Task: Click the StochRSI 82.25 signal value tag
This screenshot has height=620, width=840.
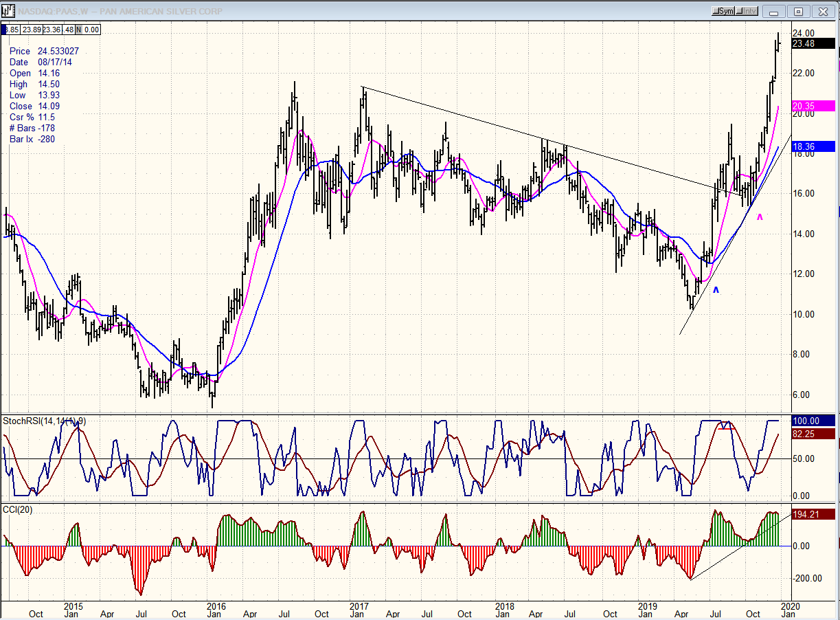Action: (x=813, y=434)
